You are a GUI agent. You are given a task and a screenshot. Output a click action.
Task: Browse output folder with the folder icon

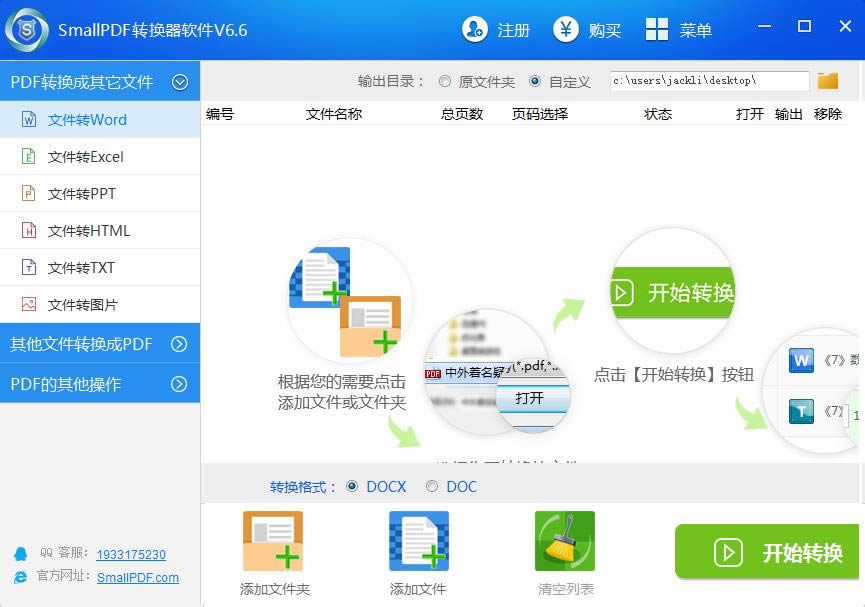coord(827,81)
